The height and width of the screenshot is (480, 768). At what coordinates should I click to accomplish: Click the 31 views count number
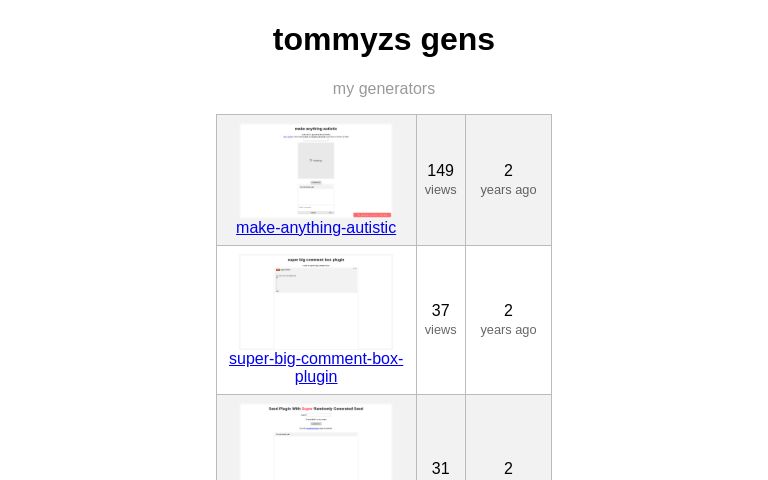(441, 468)
